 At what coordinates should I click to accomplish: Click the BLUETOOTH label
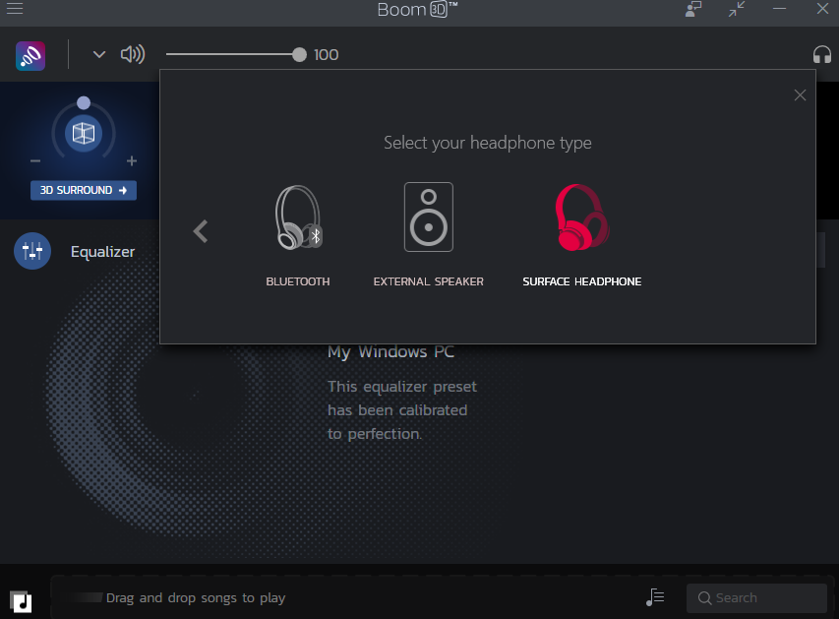pos(298,281)
